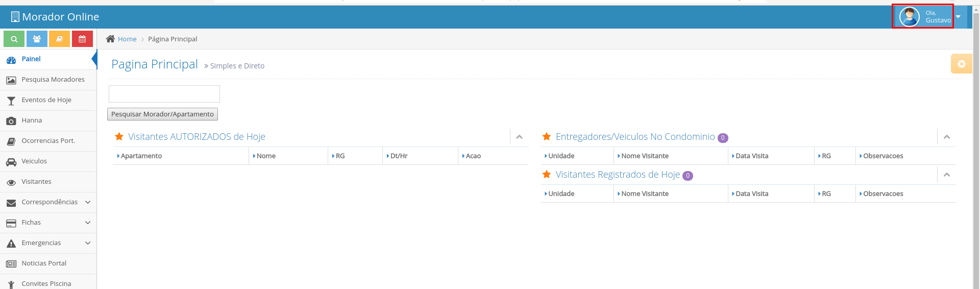Open Pesquisa Moradores from sidebar
This screenshot has width=980, height=289.
[48, 80]
